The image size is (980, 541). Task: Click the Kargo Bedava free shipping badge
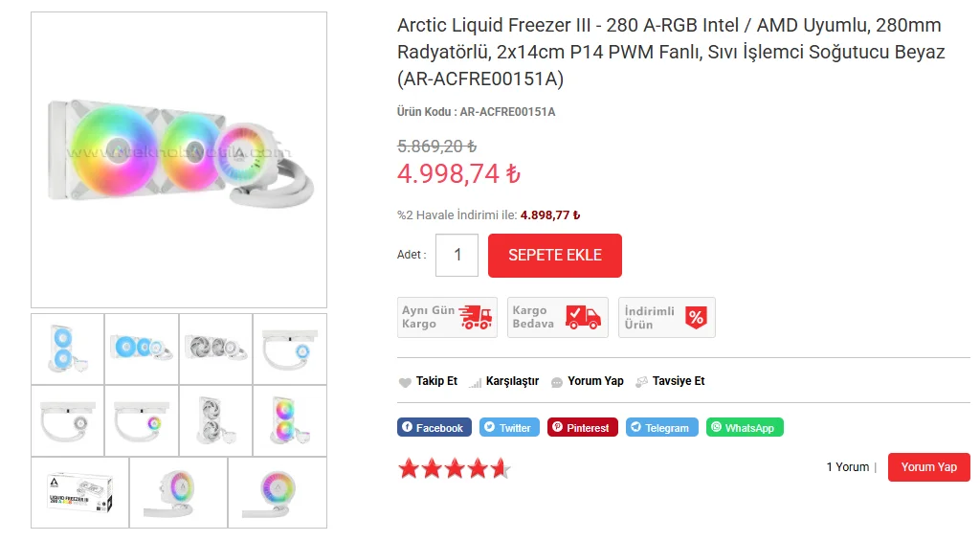pos(557,318)
